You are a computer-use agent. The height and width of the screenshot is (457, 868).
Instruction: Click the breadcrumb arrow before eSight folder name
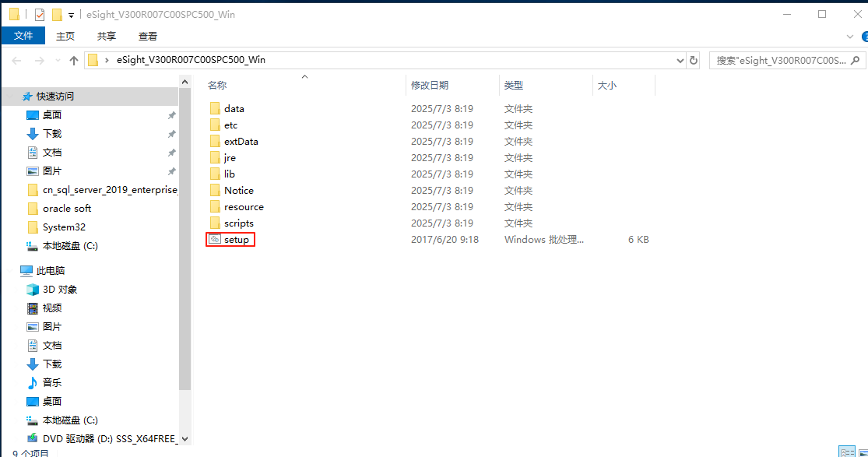tap(107, 60)
